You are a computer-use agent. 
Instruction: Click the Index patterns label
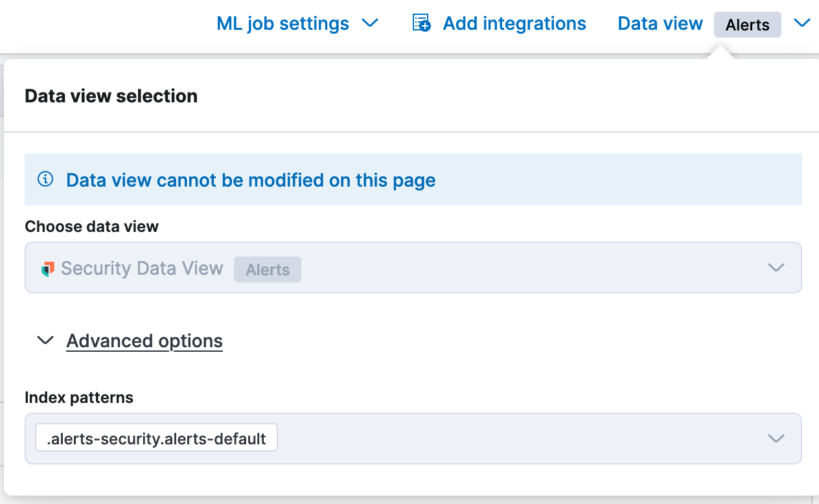[x=79, y=397]
